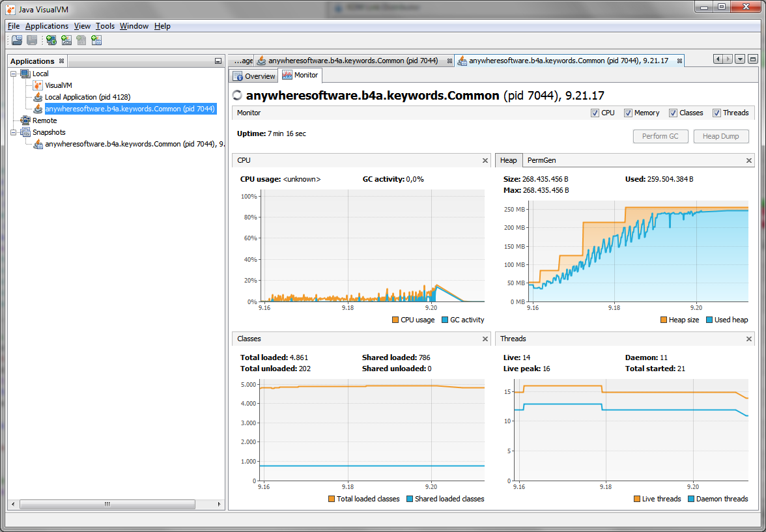Click the Load Snapshot toolbar icon
766x532 pixels.
(x=17, y=40)
